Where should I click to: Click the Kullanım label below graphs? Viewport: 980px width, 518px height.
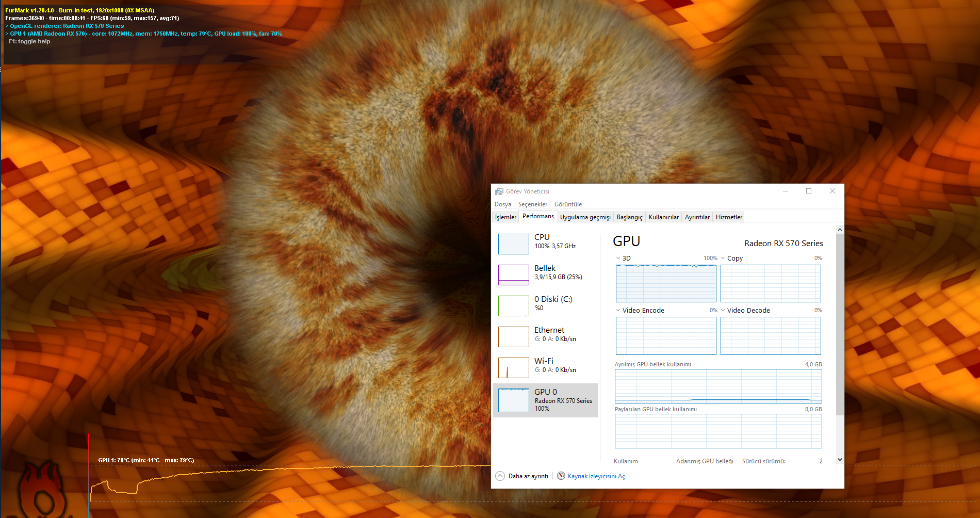(626, 461)
